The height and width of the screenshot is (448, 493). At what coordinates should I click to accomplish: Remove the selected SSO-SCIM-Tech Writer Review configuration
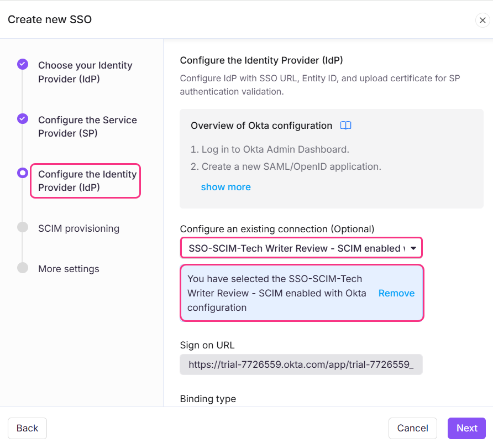click(x=396, y=293)
